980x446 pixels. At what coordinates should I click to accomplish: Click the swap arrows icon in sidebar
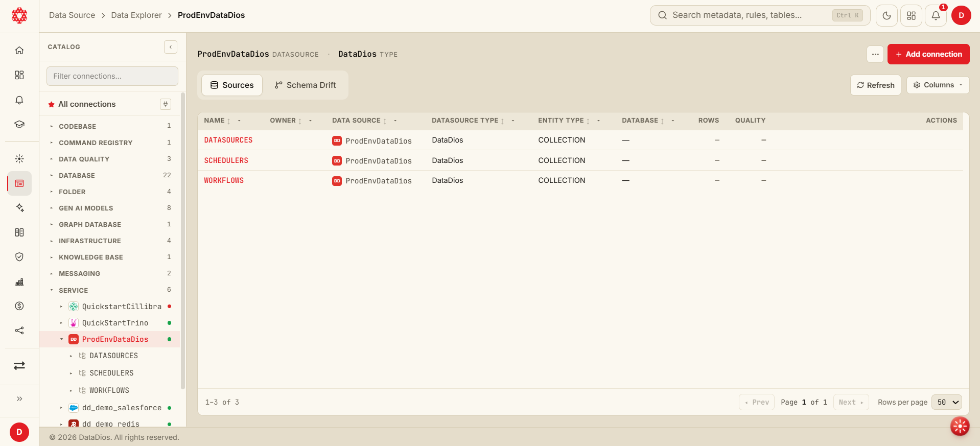pyautogui.click(x=19, y=366)
